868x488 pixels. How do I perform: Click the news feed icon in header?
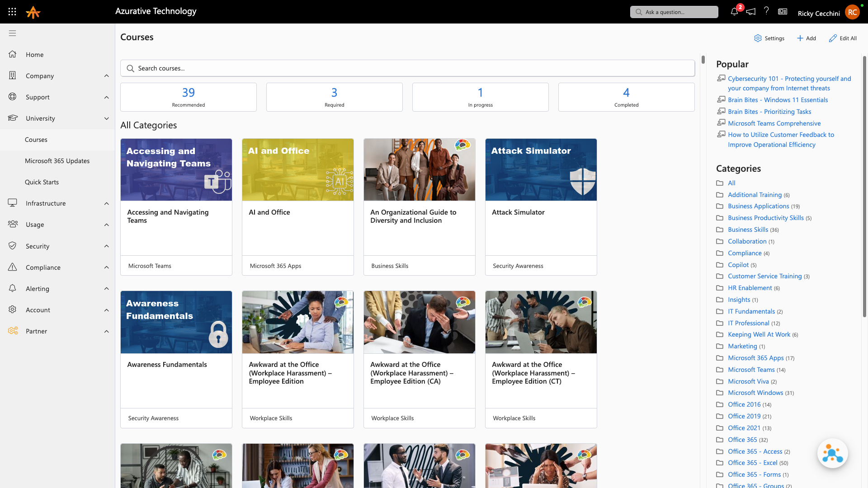[783, 12]
